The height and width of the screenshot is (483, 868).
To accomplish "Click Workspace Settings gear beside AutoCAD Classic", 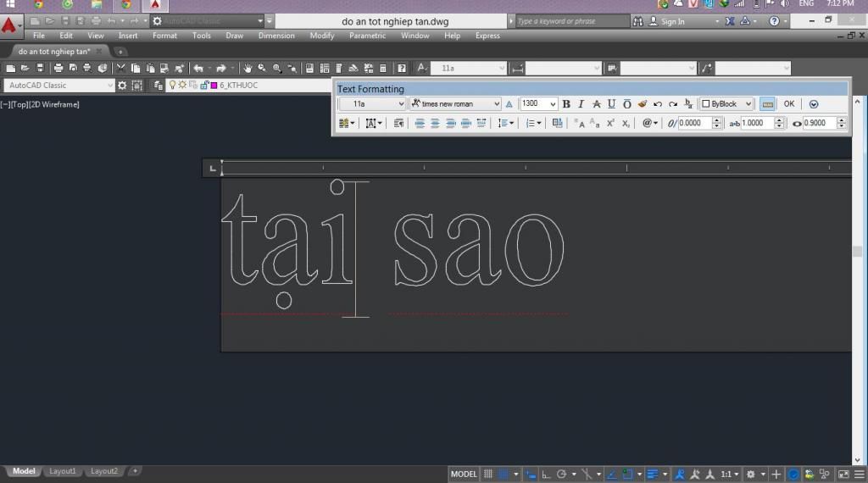I will (x=122, y=86).
